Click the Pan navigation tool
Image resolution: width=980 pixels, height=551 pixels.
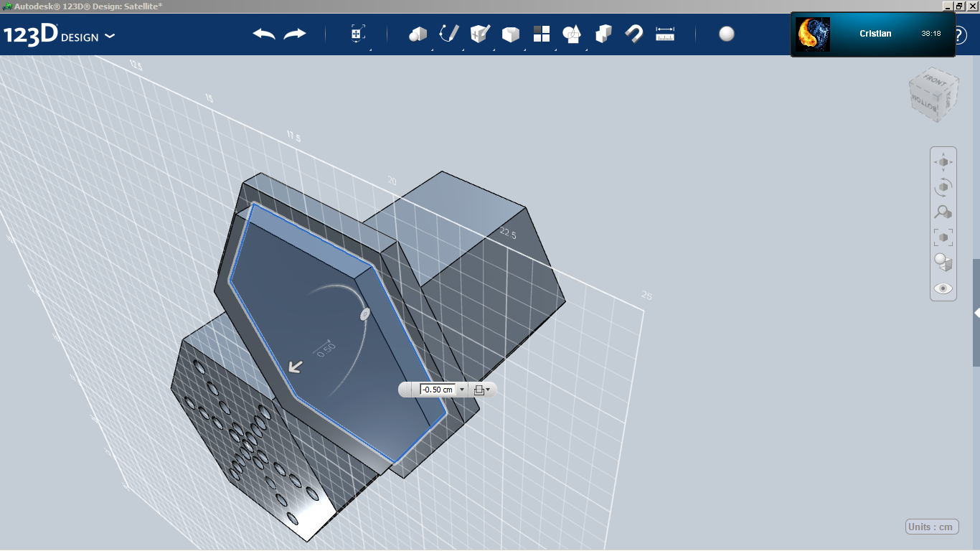(943, 162)
